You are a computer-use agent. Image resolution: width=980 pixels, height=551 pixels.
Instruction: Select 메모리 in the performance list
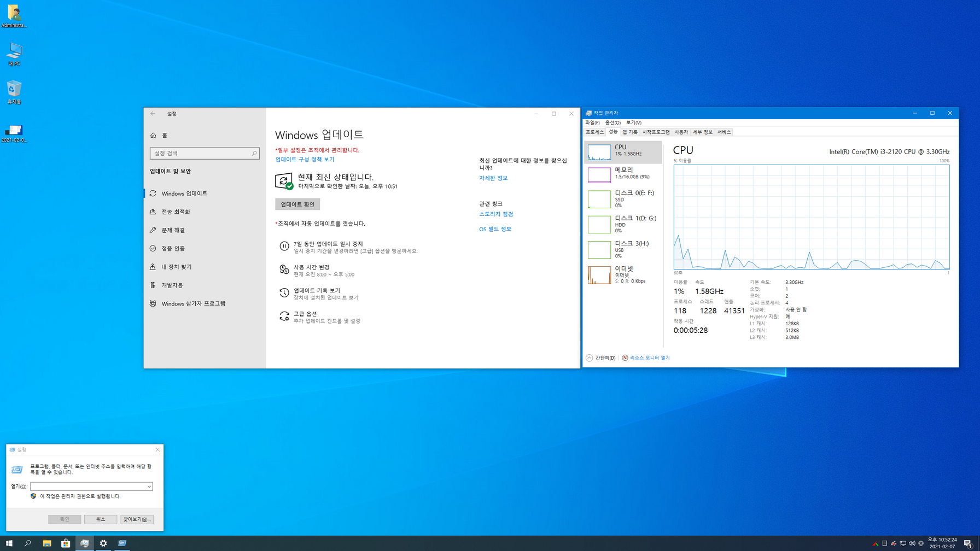pyautogui.click(x=623, y=175)
